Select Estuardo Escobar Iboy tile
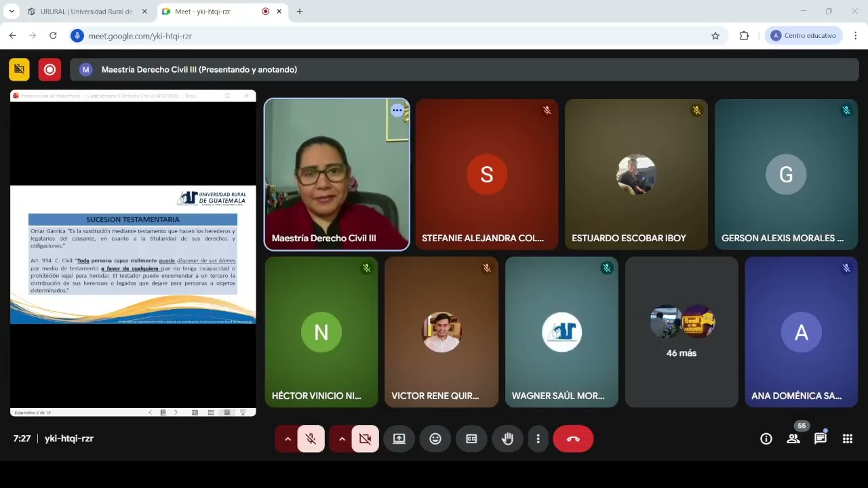868x488 pixels. pos(636,174)
